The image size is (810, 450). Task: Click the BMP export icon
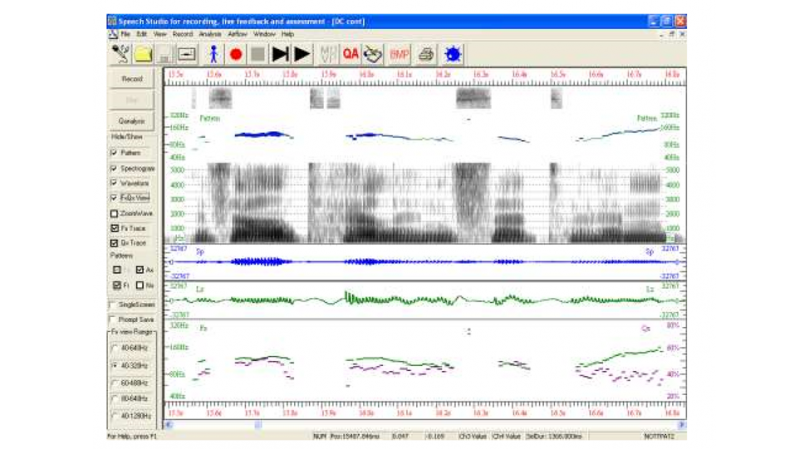[400, 54]
